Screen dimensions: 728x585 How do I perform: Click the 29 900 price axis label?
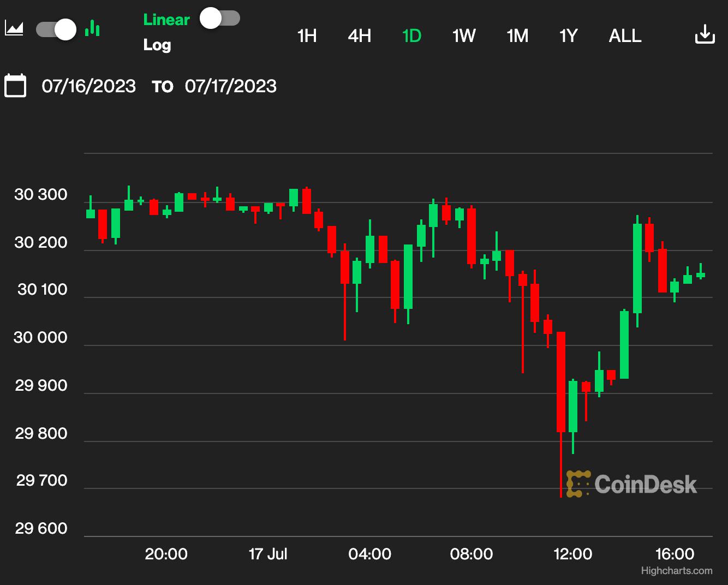[x=41, y=386]
